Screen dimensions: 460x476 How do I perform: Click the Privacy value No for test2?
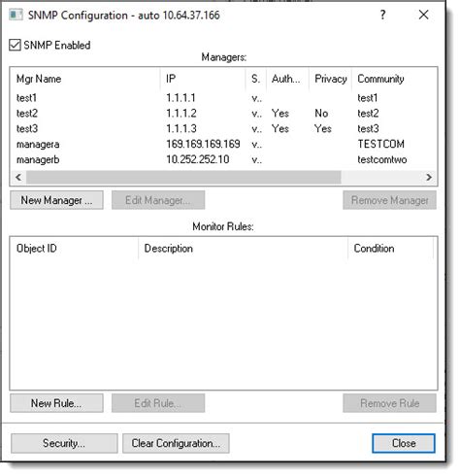[x=321, y=113]
